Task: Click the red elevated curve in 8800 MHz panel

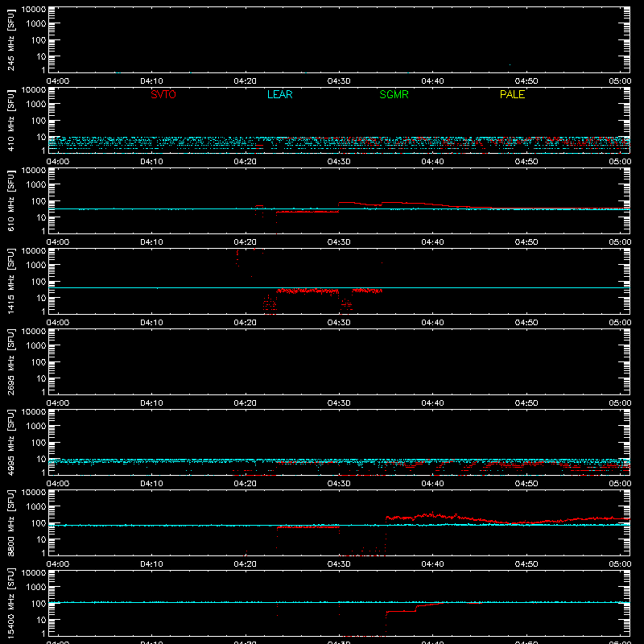Action: coord(507,519)
